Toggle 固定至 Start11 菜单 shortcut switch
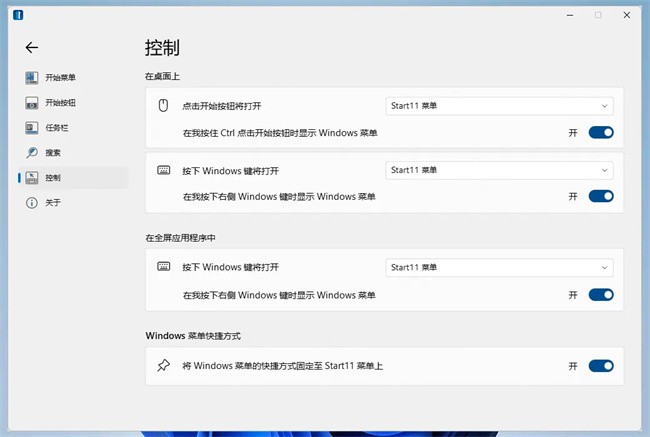Viewport: 650px width, 437px height. coord(600,366)
